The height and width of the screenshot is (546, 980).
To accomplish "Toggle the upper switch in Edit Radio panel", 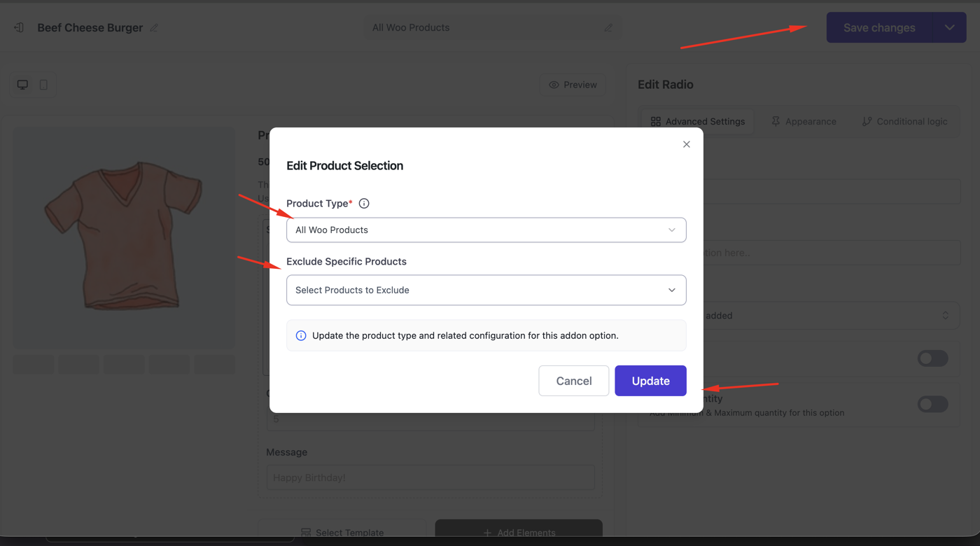I will [x=932, y=358].
